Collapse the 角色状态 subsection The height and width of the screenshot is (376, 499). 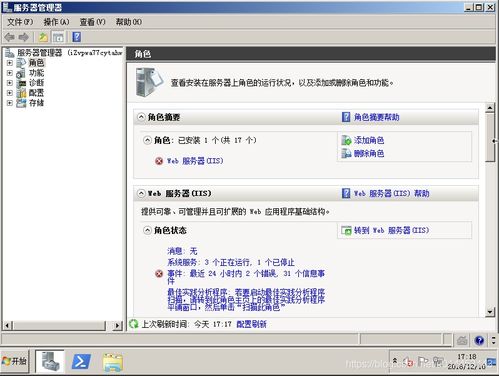[x=147, y=230]
